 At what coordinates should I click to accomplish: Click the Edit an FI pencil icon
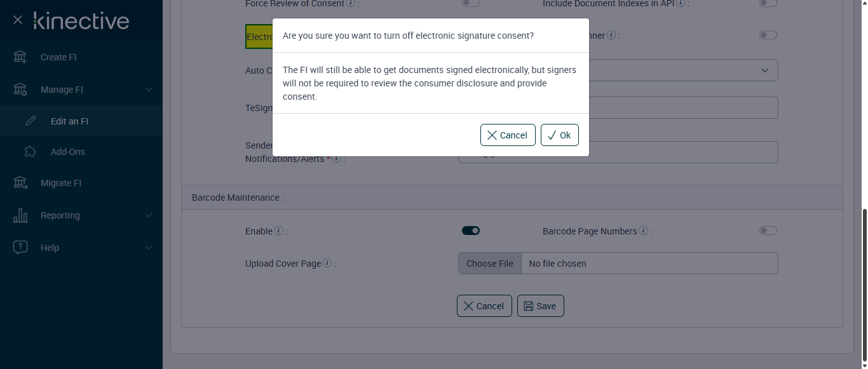pyautogui.click(x=31, y=121)
